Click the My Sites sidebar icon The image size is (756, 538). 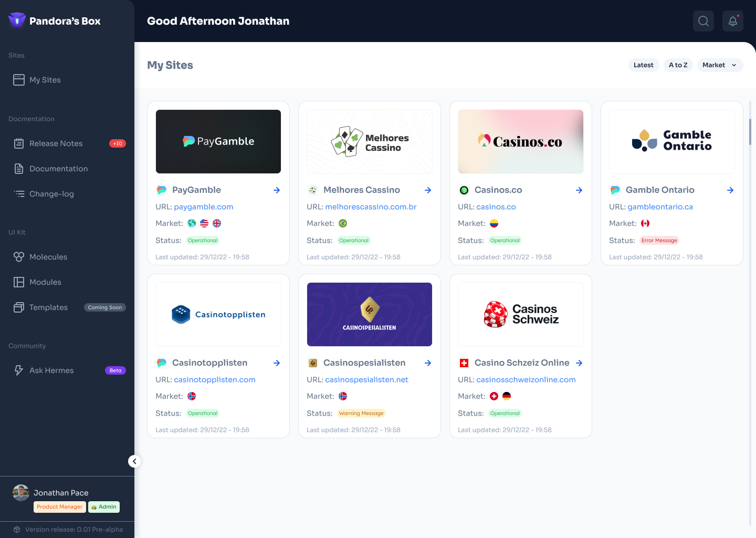[x=19, y=80]
